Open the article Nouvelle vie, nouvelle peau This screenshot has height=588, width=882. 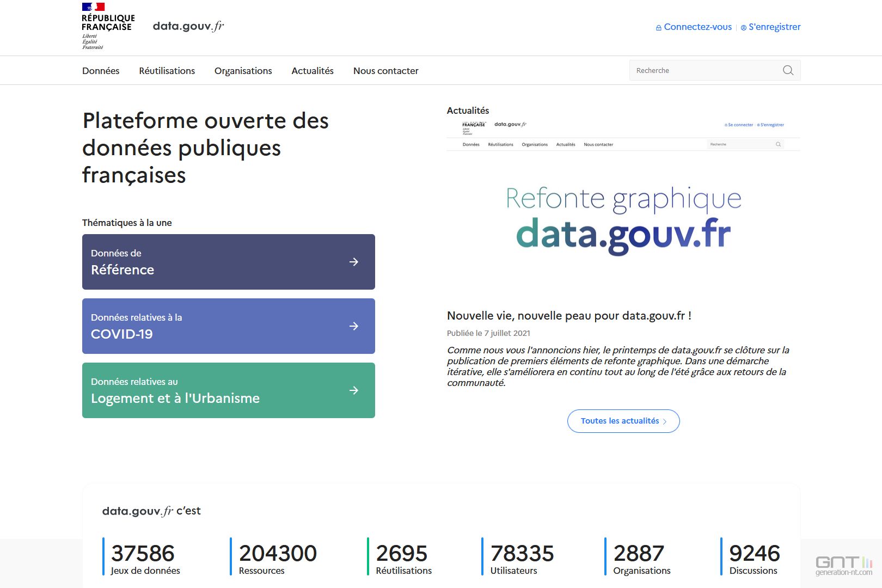[x=569, y=316]
